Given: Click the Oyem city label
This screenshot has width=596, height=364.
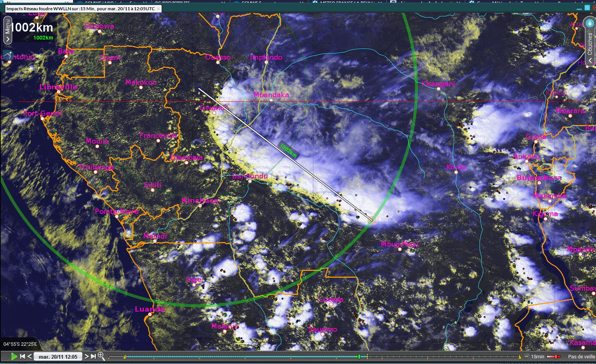Looking at the screenshot, I should coord(110,57).
